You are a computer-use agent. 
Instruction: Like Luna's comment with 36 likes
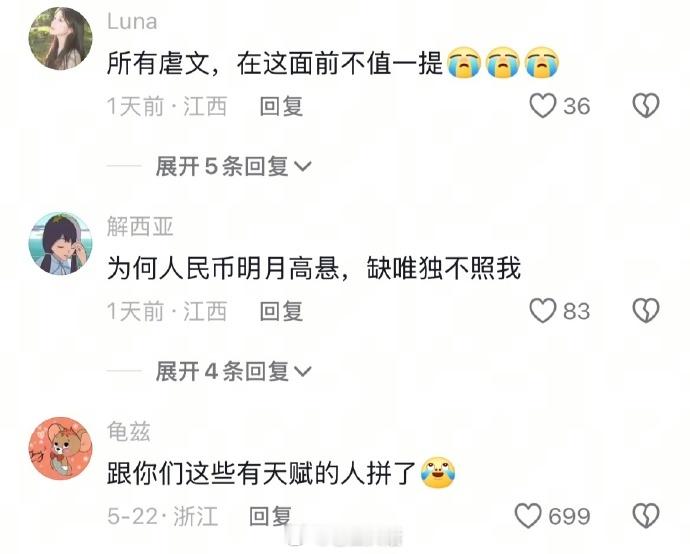[x=542, y=106]
